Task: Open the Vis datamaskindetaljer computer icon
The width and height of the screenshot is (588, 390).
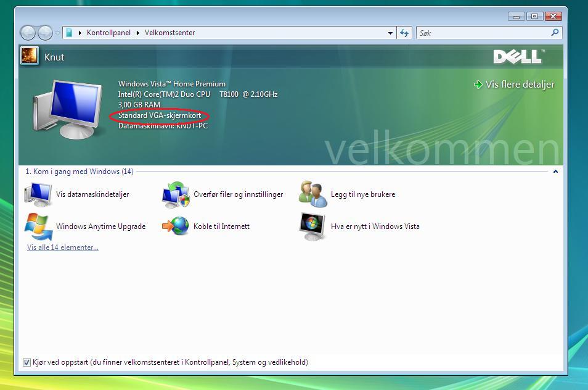Action: (38, 194)
